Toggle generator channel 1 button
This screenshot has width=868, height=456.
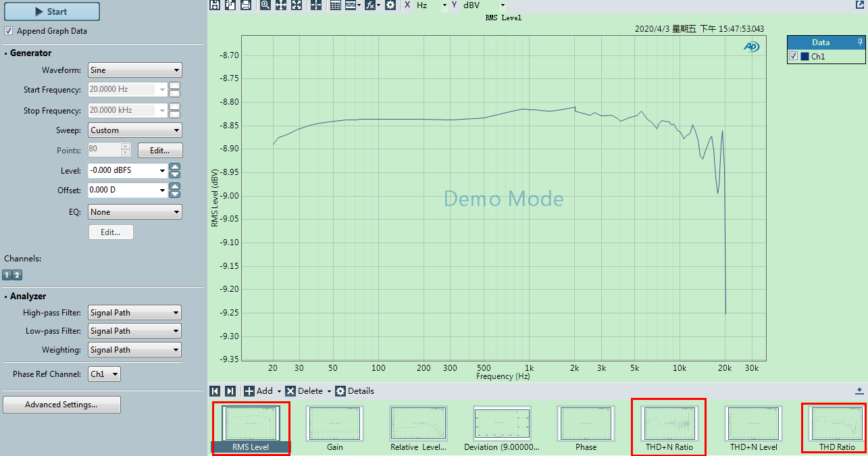(7, 275)
